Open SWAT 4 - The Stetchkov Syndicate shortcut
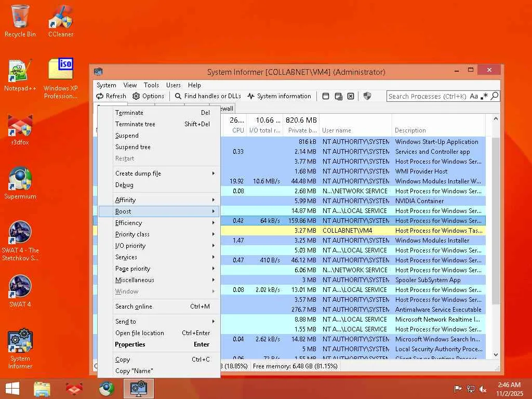532x399 pixels. (x=20, y=241)
